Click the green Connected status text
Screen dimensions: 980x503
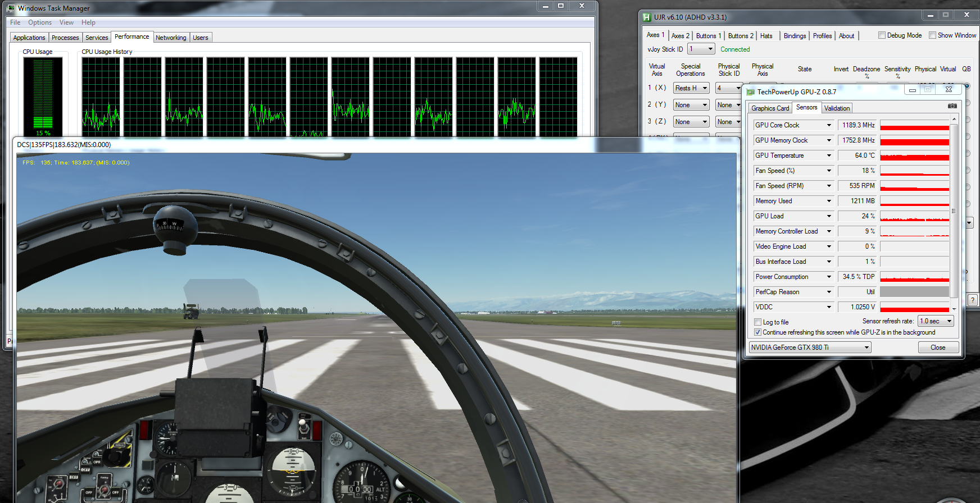tap(735, 49)
